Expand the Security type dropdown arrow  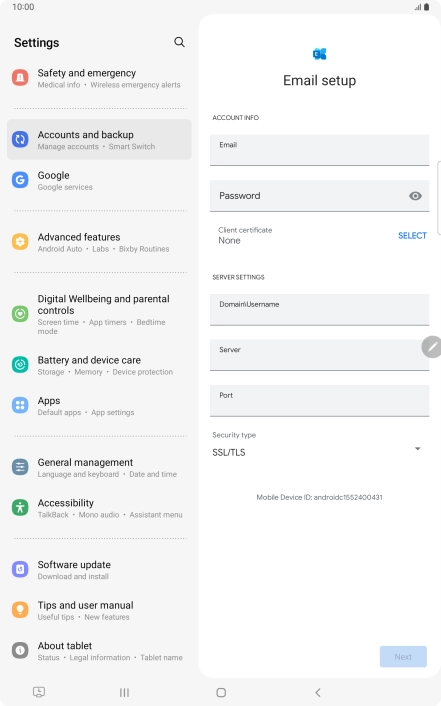point(418,448)
